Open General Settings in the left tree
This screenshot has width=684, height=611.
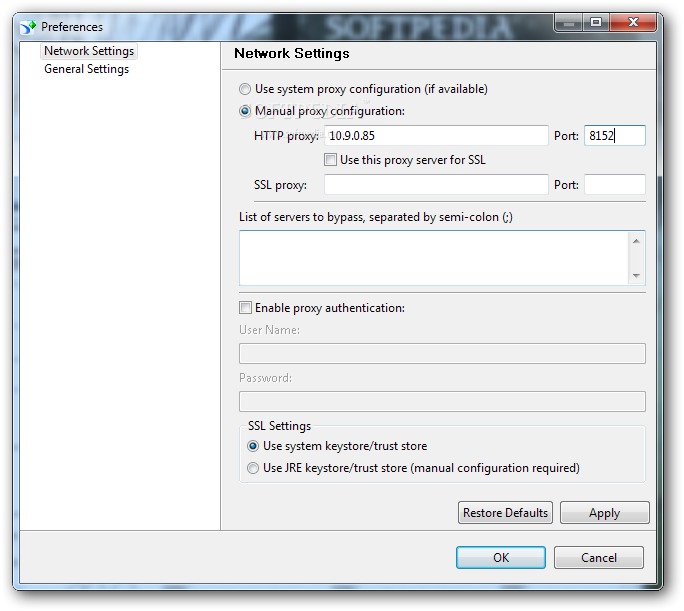click(86, 69)
